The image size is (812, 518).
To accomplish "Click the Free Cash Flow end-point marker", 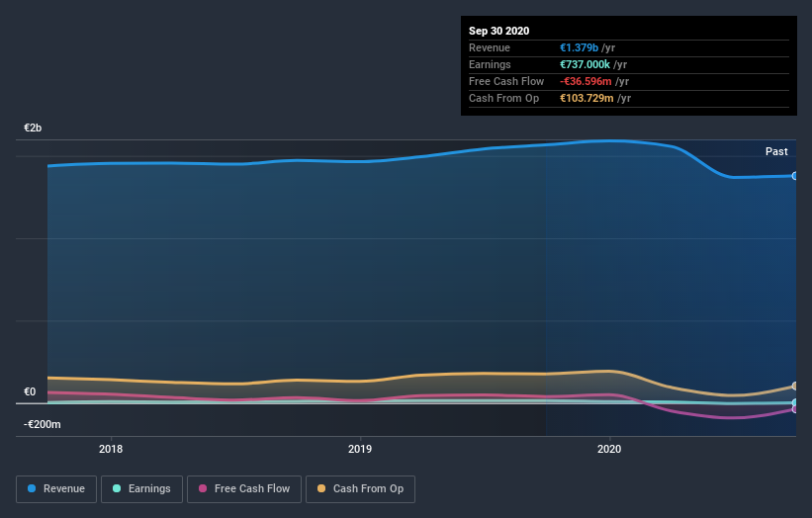I will [795, 409].
